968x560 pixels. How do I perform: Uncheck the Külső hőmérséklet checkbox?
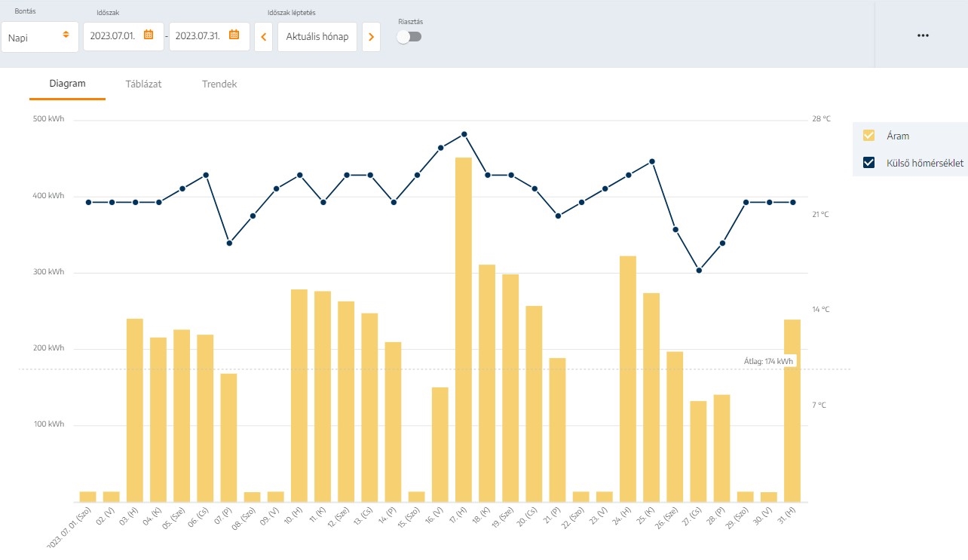(x=868, y=163)
